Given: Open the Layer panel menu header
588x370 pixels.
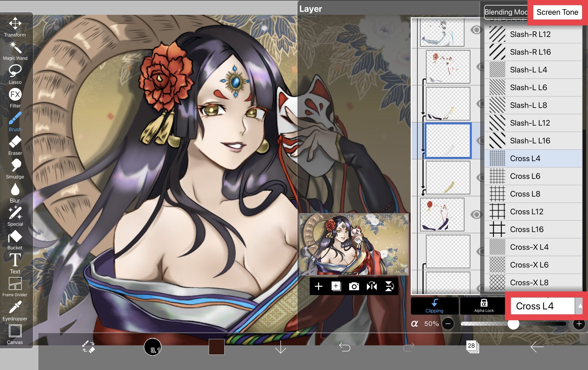Looking at the screenshot, I should point(310,9).
